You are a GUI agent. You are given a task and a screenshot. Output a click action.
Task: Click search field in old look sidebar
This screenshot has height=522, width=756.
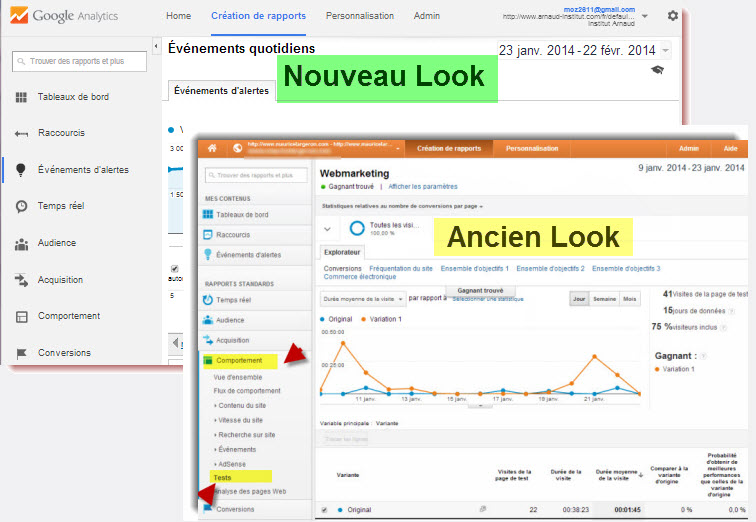[x=256, y=175]
